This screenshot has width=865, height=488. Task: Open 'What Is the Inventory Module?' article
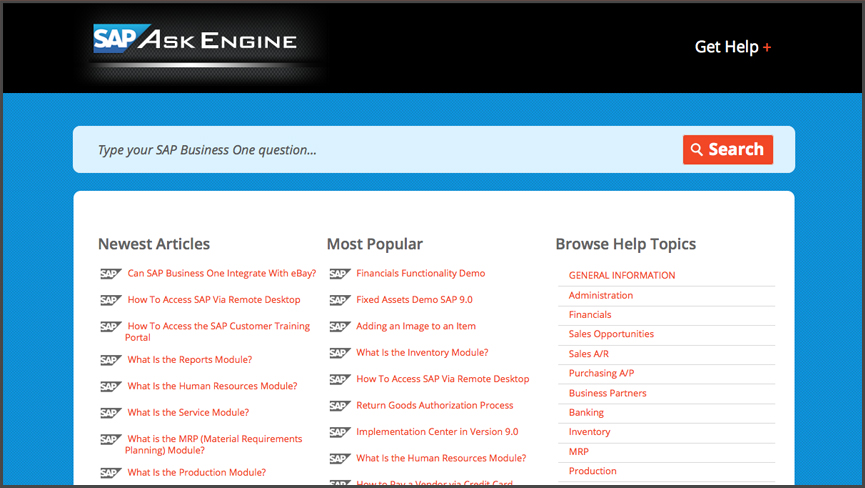(422, 352)
